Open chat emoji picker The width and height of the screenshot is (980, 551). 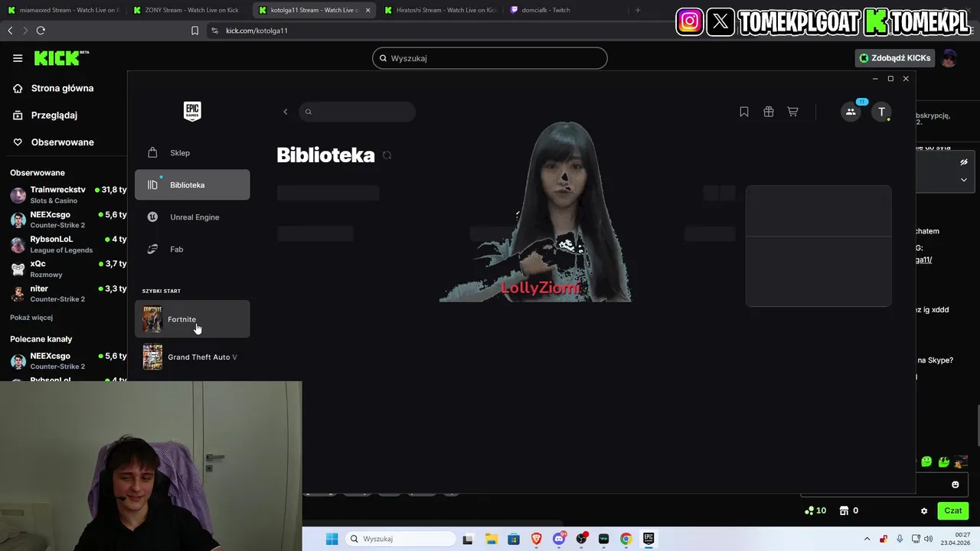coord(955,484)
